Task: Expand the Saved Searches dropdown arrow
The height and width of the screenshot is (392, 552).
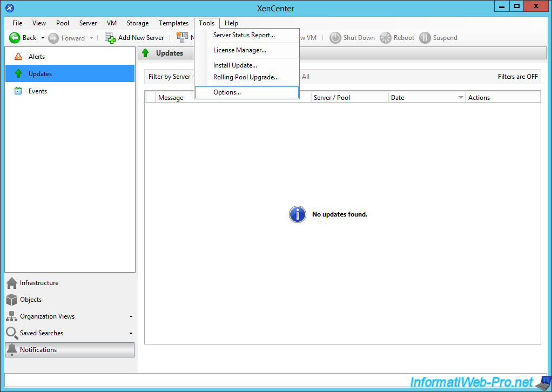Action: (131, 334)
